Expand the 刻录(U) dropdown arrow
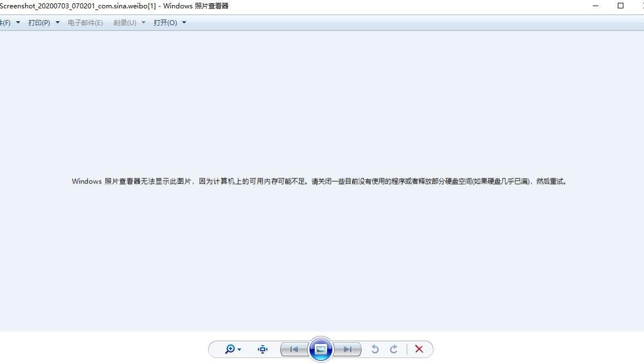 pyautogui.click(x=143, y=22)
